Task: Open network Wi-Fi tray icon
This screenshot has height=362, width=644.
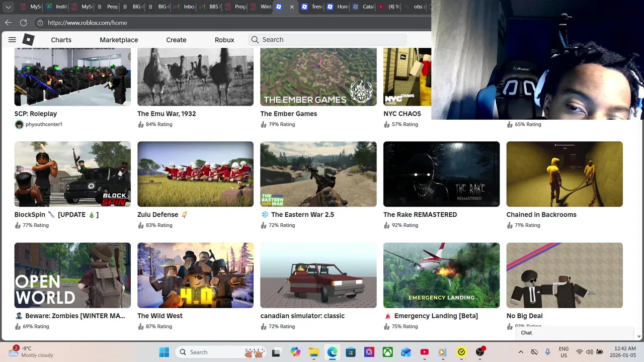Action: 580,352
